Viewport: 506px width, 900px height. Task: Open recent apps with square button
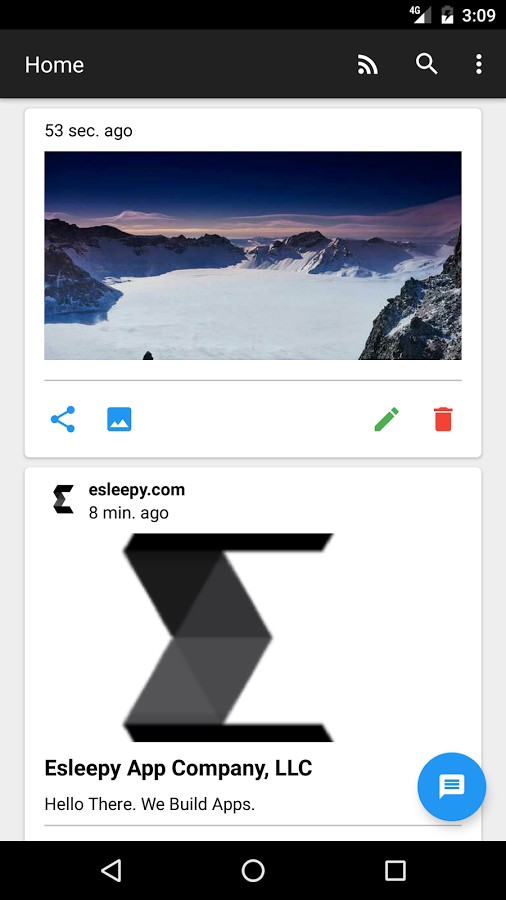[x=395, y=870]
